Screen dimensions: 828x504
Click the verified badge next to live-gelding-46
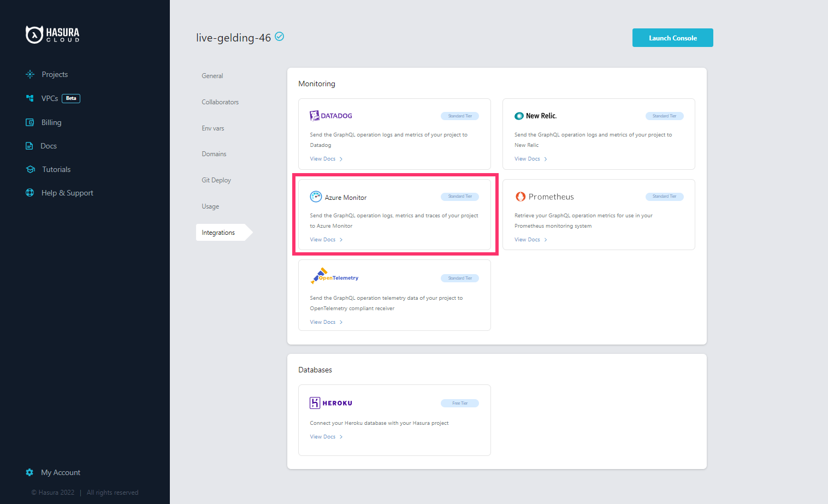click(x=279, y=37)
